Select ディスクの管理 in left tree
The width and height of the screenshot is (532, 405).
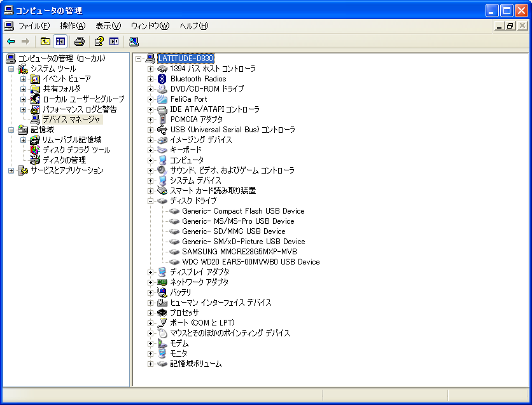click(x=64, y=160)
